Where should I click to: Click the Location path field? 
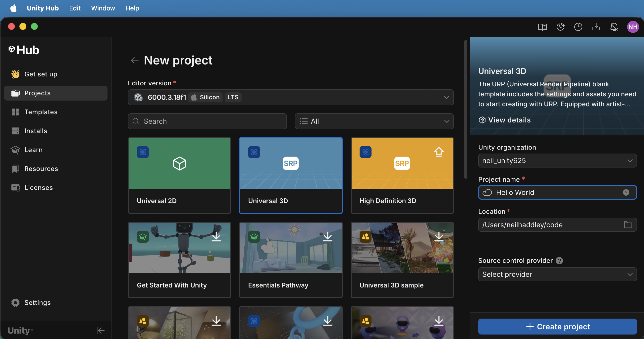557,225
